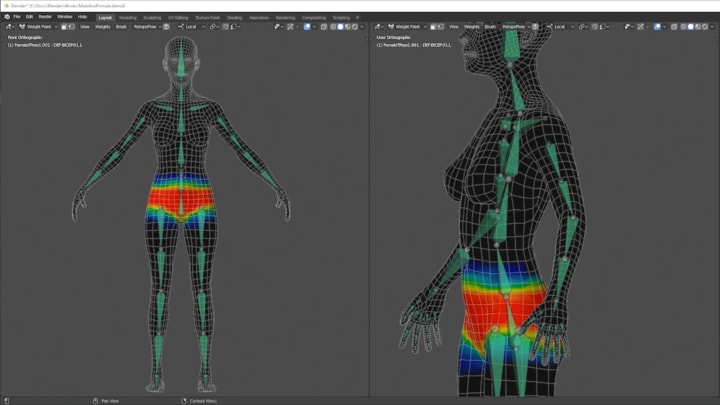
Task: Open the File menu
Action: click(17, 17)
